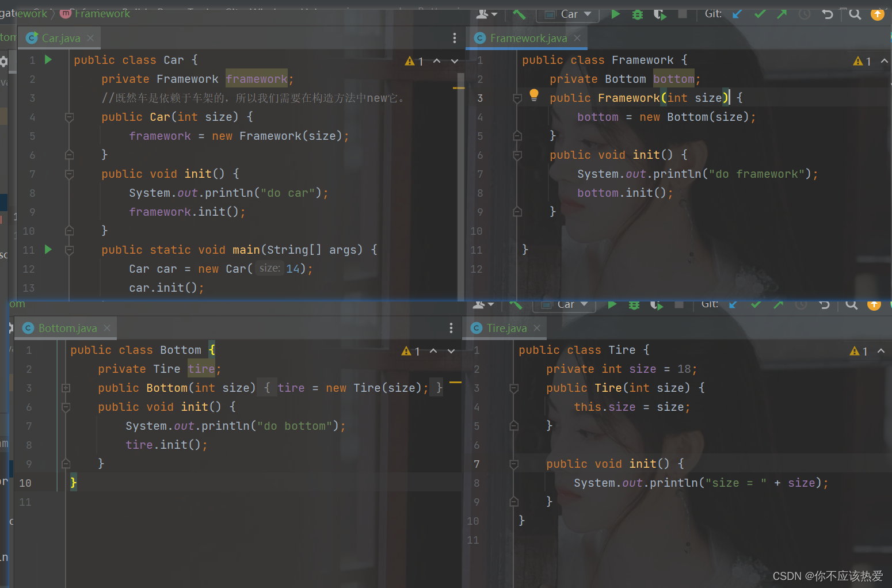Start debugging with the bug icon in top toolbar

637,14
